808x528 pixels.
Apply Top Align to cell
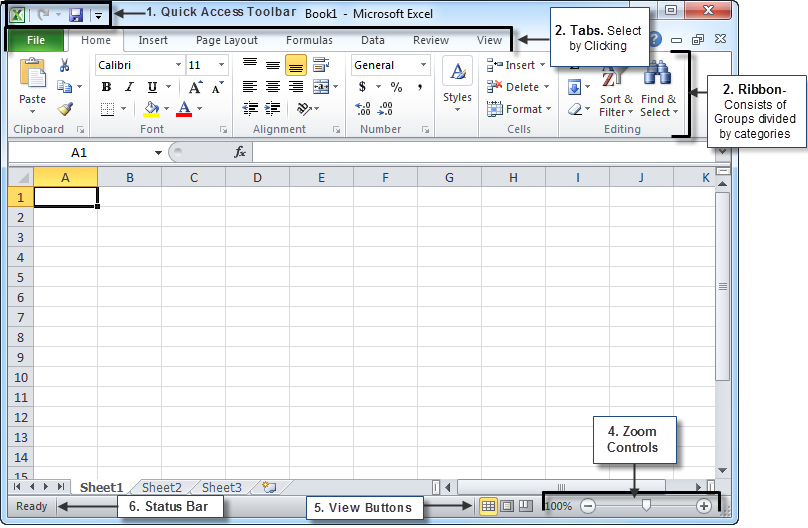[250, 65]
